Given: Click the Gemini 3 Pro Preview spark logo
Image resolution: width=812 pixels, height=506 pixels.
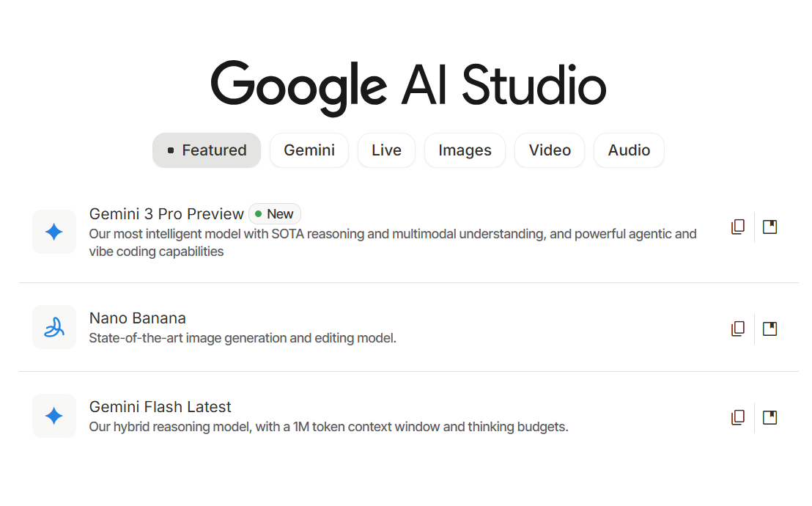Looking at the screenshot, I should (x=53, y=232).
